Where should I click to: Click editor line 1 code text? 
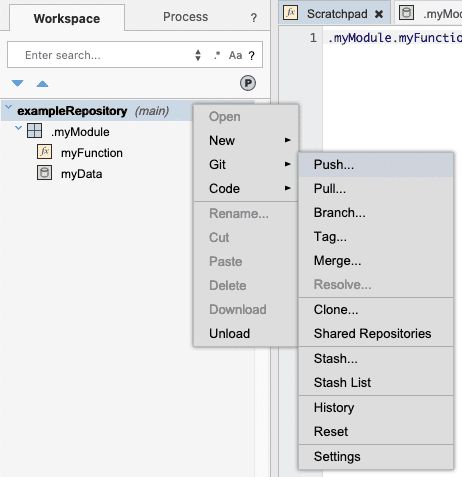tap(394, 38)
